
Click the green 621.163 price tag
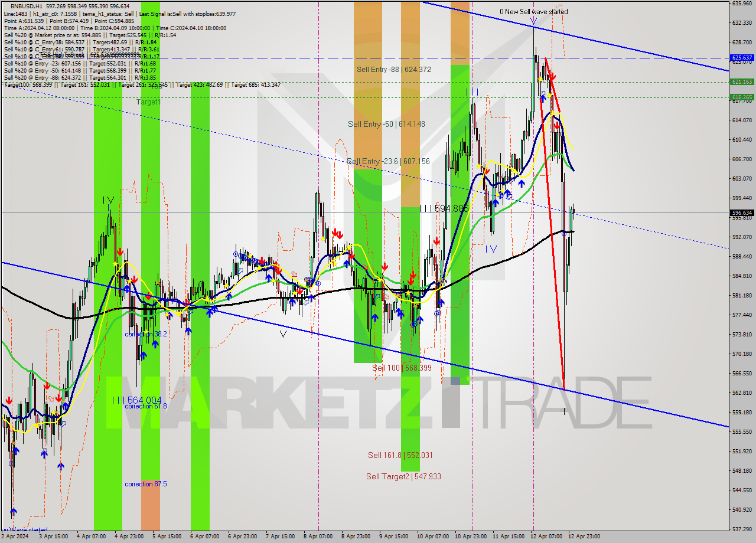(x=742, y=82)
